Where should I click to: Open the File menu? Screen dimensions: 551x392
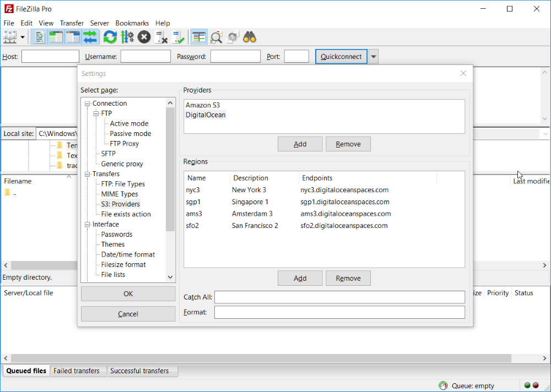pyautogui.click(x=9, y=23)
